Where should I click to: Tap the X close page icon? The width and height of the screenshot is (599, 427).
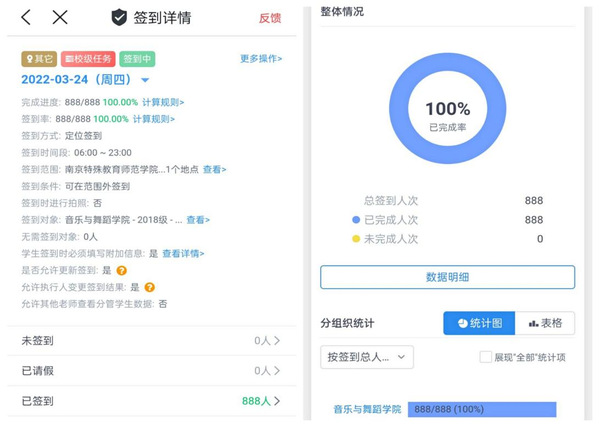[60, 17]
